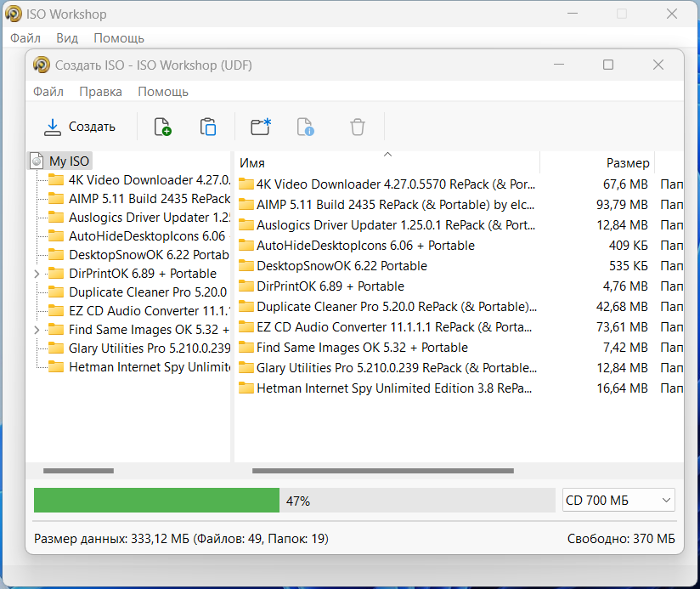Expand the DirPrintOK 6.89 tree node
The width and height of the screenshot is (700, 589).
37,274
